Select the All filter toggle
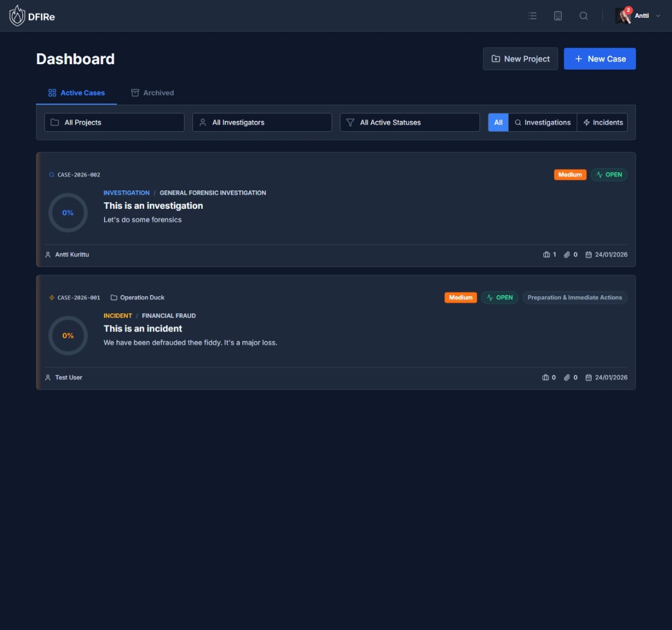This screenshot has width=672, height=630. coord(498,122)
